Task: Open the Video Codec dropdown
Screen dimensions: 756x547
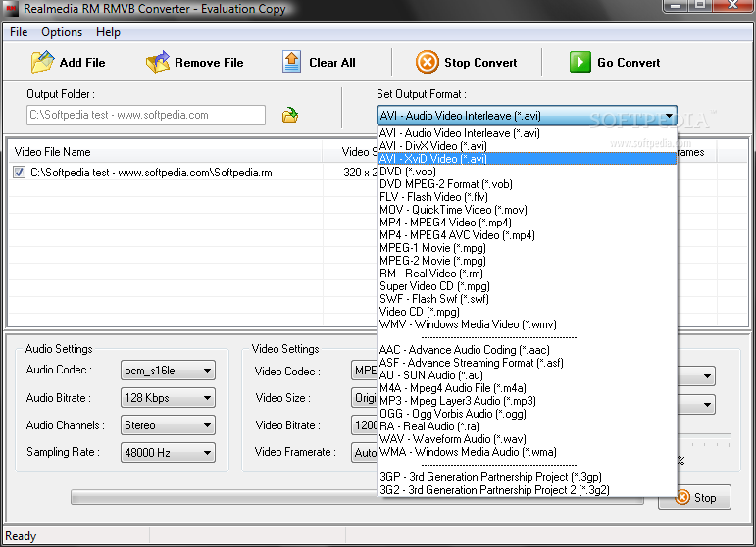Action: [x=365, y=371]
